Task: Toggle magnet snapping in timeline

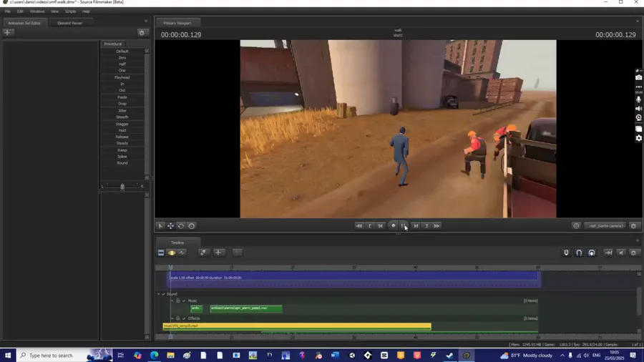Action: pyautogui.click(x=579, y=253)
